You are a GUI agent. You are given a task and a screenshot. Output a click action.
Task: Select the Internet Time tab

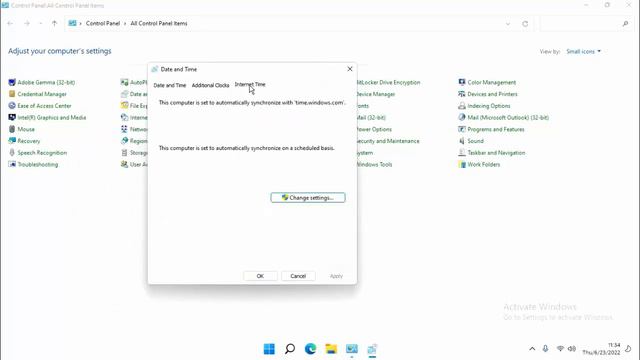point(250,84)
